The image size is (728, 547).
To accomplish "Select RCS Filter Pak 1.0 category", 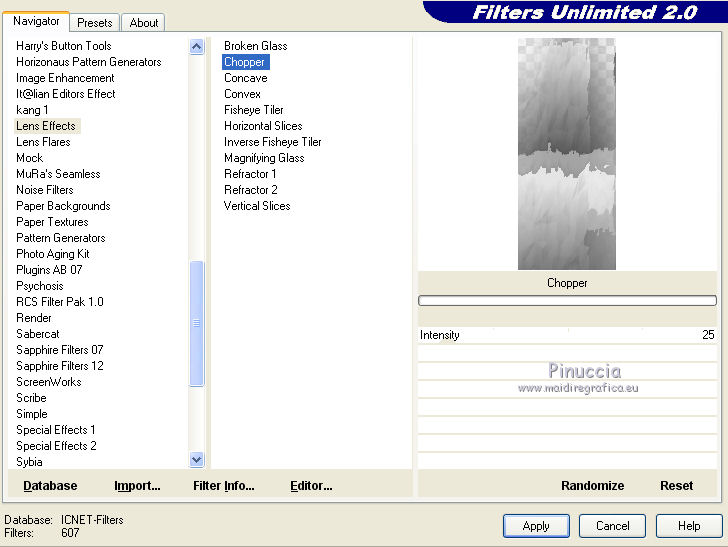I will tap(60, 302).
